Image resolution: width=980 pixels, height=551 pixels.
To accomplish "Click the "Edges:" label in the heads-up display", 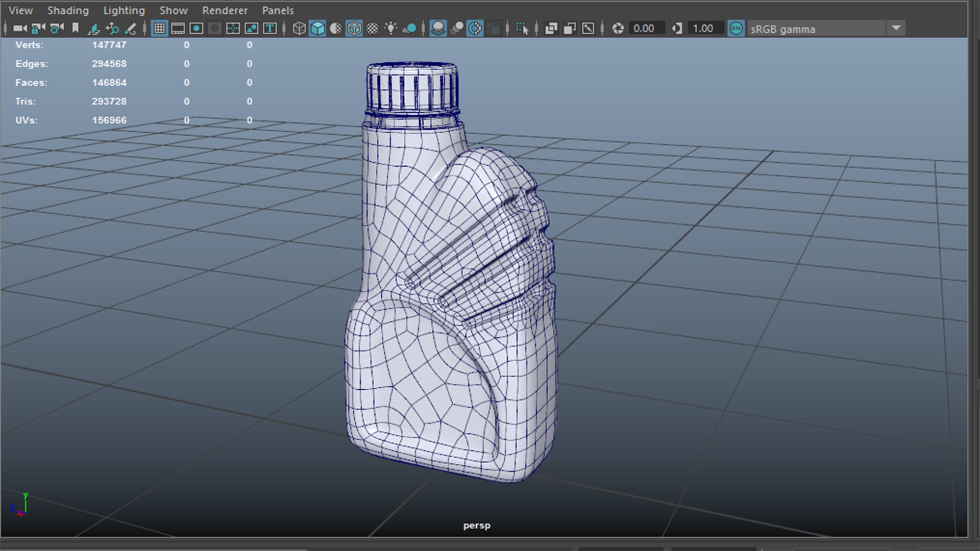I will pyautogui.click(x=32, y=64).
